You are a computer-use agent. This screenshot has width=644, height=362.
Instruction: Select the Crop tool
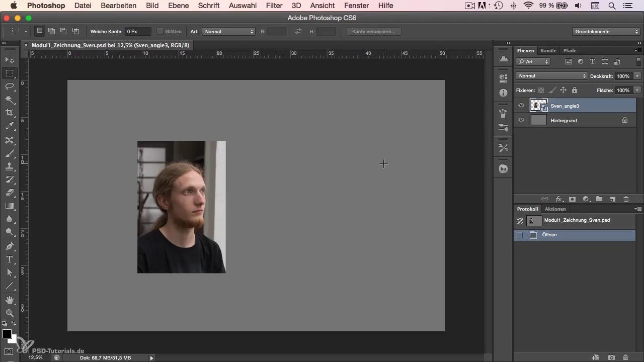[x=10, y=113]
